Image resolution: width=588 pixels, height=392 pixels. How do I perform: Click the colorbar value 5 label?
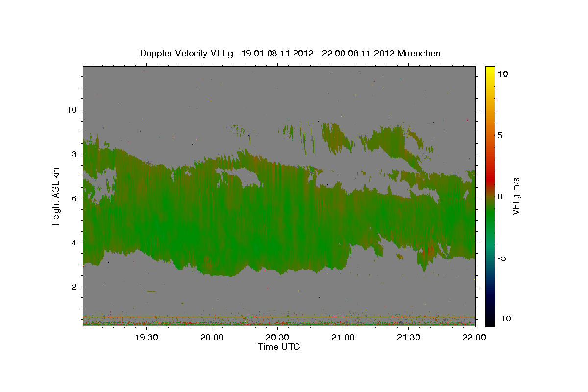(500, 135)
